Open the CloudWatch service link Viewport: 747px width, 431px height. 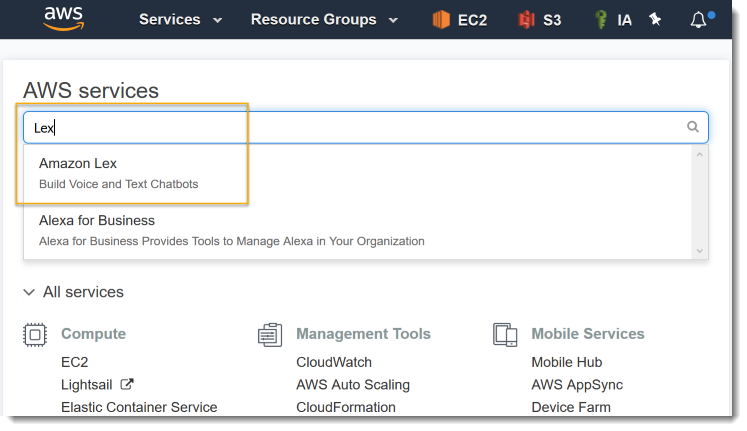pyautogui.click(x=334, y=362)
